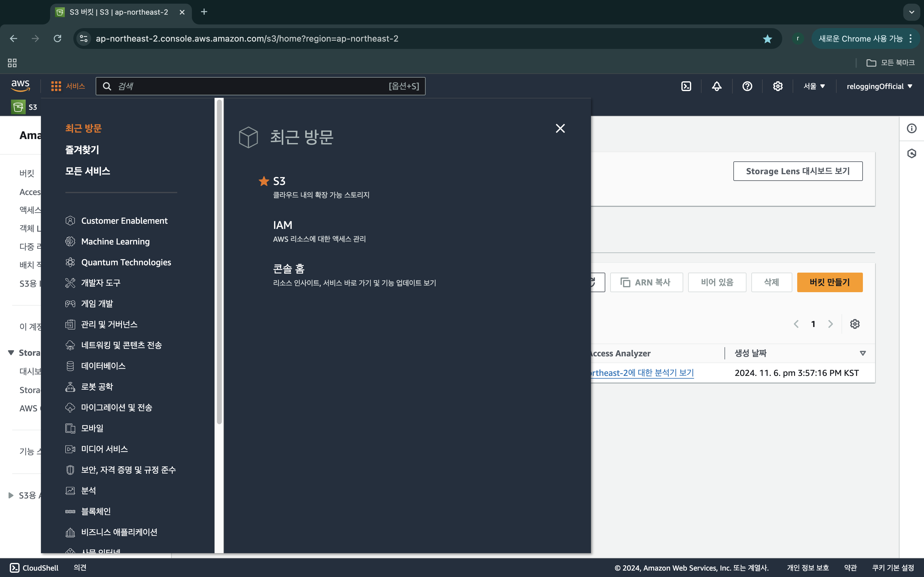Unfavorite S3 using the orange star
The image size is (924, 577).
(264, 181)
